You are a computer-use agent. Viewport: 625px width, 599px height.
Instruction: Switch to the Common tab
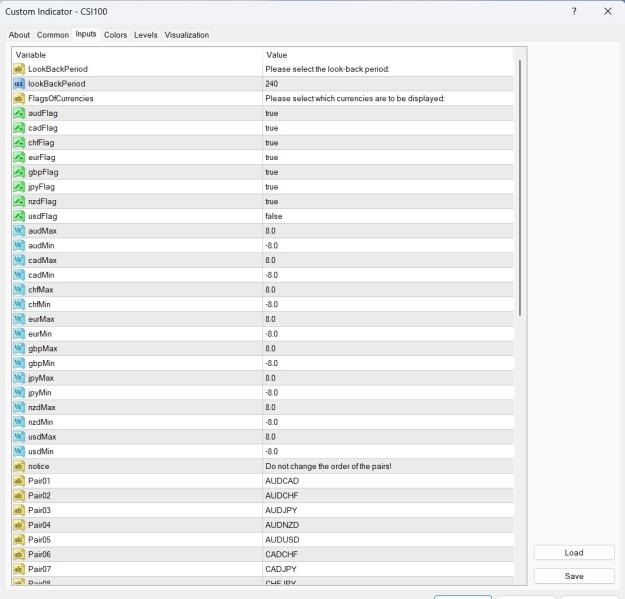53,35
